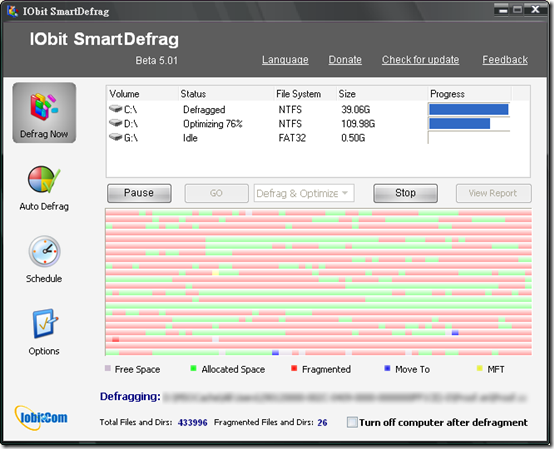The image size is (554, 449).
Task: Select the 'Defragged' status cell
Action: click(x=204, y=110)
